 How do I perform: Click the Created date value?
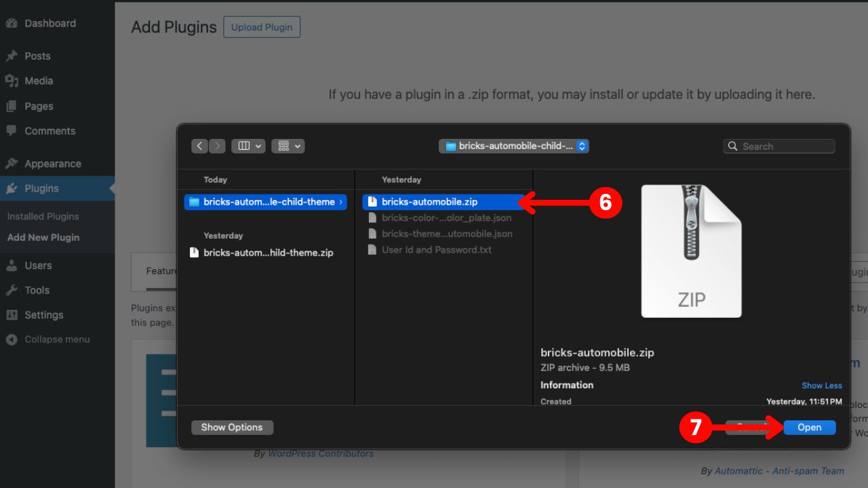(x=804, y=401)
